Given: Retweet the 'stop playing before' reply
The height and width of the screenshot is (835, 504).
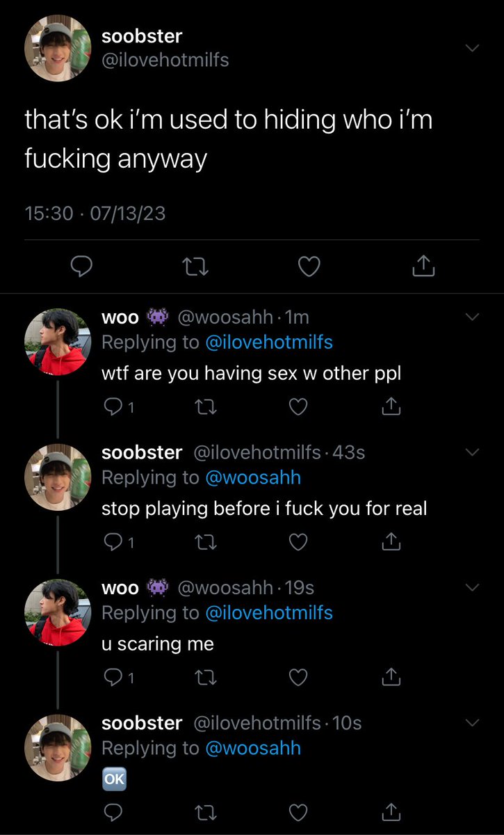Looking at the screenshot, I should [x=205, y=541].
